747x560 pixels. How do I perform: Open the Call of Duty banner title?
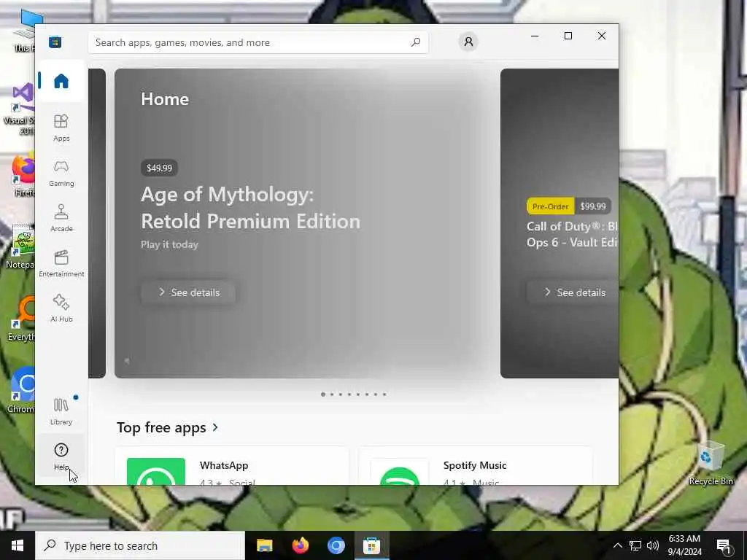[x=572, y=234]
